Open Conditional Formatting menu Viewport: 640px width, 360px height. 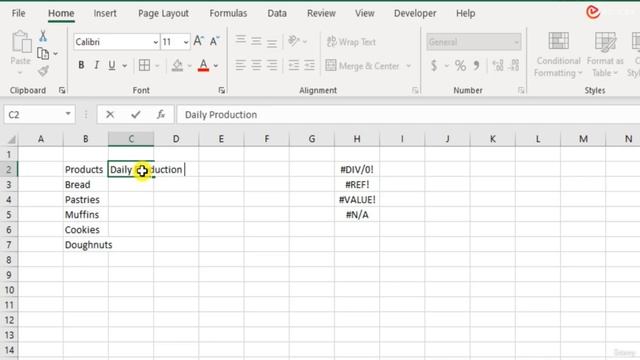pos(558,55)
